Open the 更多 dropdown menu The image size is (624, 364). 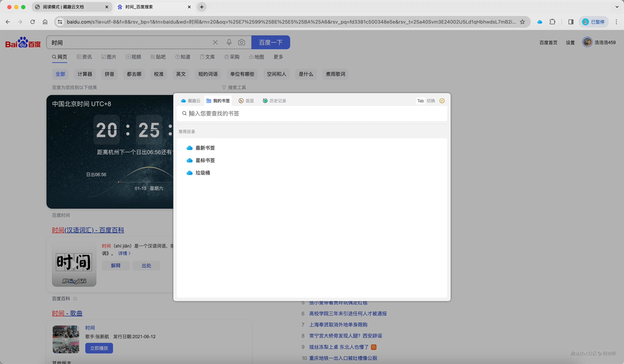click(278, 57)
